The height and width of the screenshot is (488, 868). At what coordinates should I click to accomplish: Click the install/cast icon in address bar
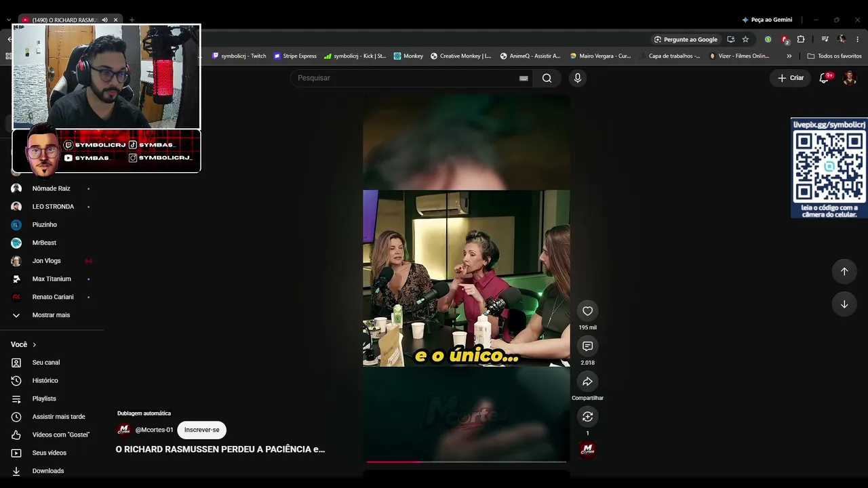point(730,39)
